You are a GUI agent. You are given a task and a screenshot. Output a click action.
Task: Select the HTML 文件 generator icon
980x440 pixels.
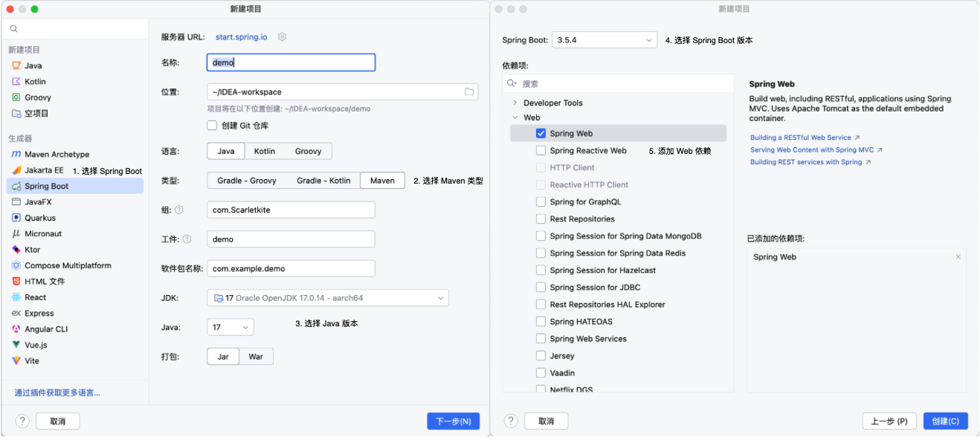click(16, 282)
